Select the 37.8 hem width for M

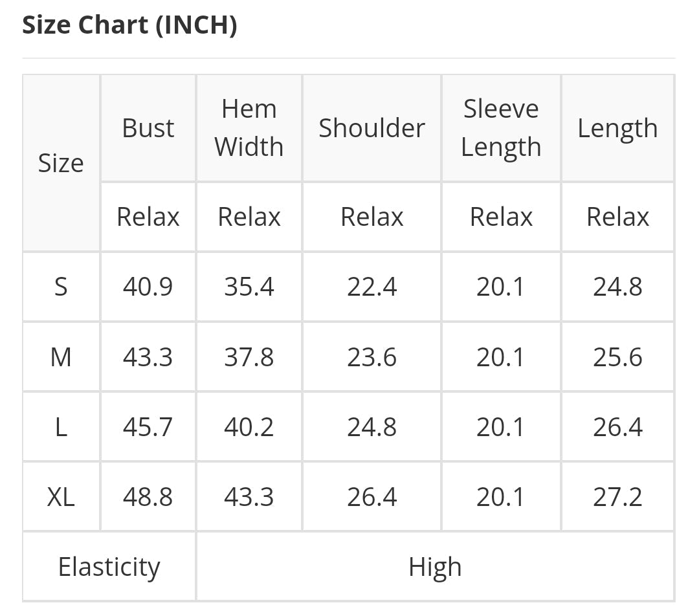point(249,357)
